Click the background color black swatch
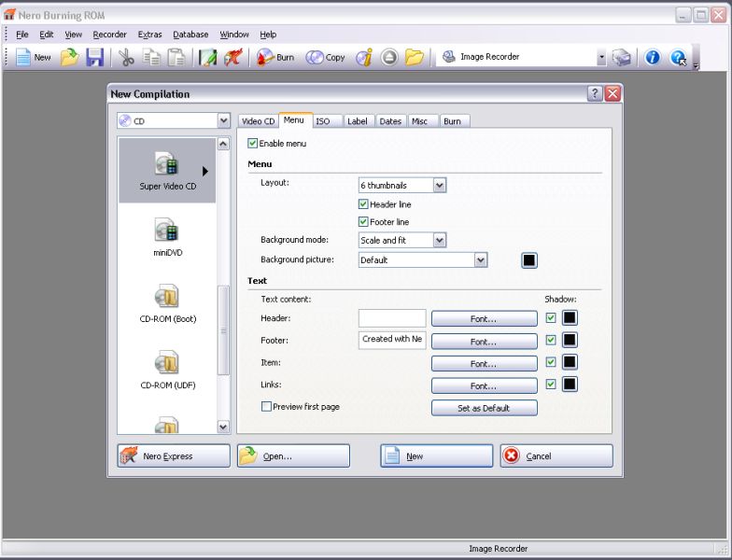 528,259
